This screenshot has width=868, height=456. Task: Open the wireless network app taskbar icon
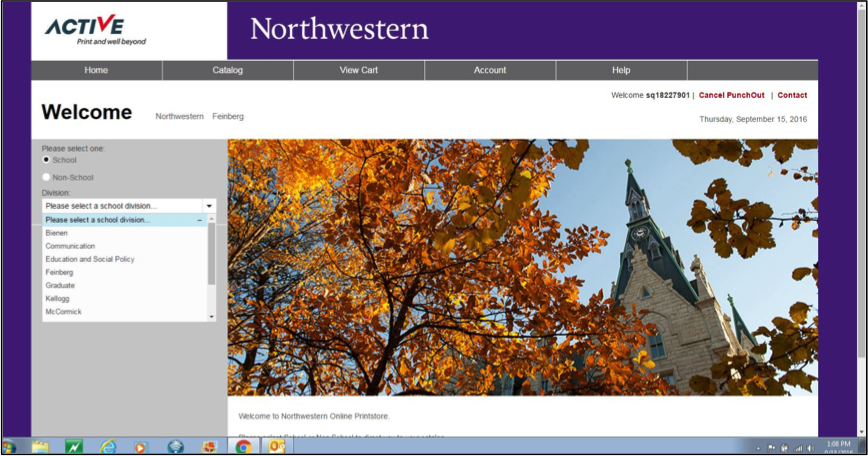(x=175, y=447)
